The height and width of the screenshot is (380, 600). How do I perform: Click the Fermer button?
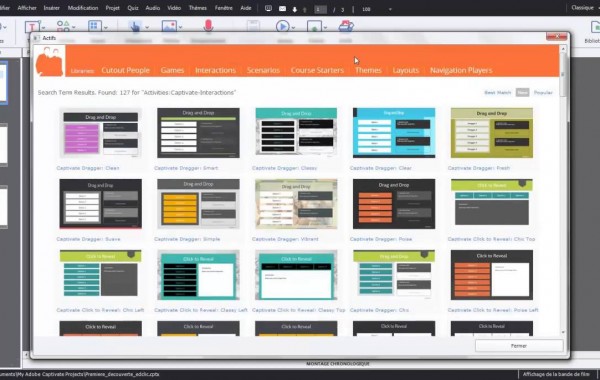click(x=519, y=346)
